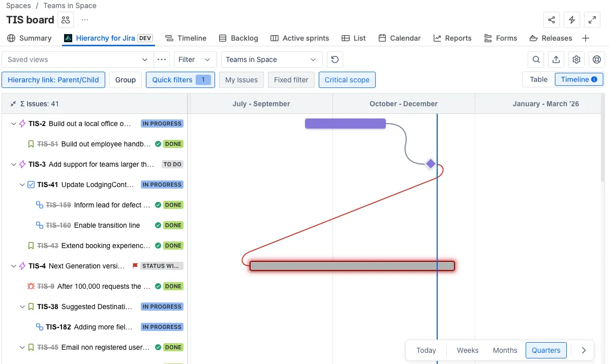Viewport: 609px width, 364px height.
Task: Switch to the top Timeline tab
Action: pyautogui.click(x=186, y=38)
